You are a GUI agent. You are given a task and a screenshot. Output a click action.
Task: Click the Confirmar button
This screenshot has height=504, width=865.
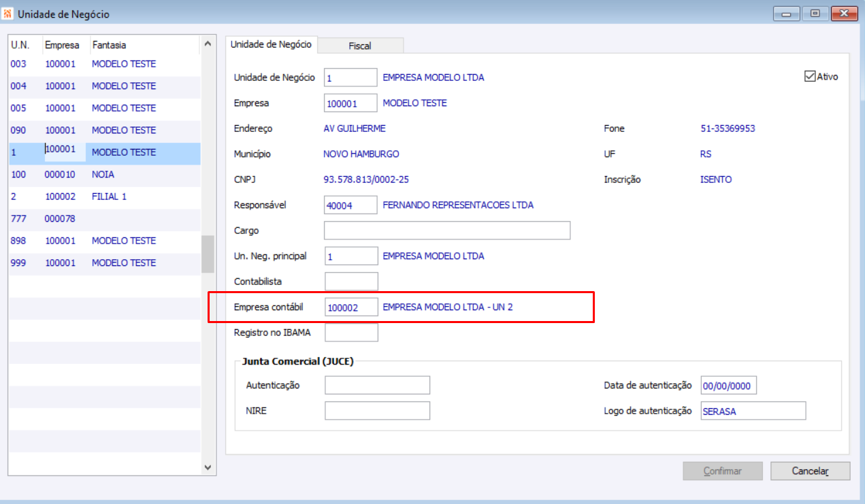point(722,471)
